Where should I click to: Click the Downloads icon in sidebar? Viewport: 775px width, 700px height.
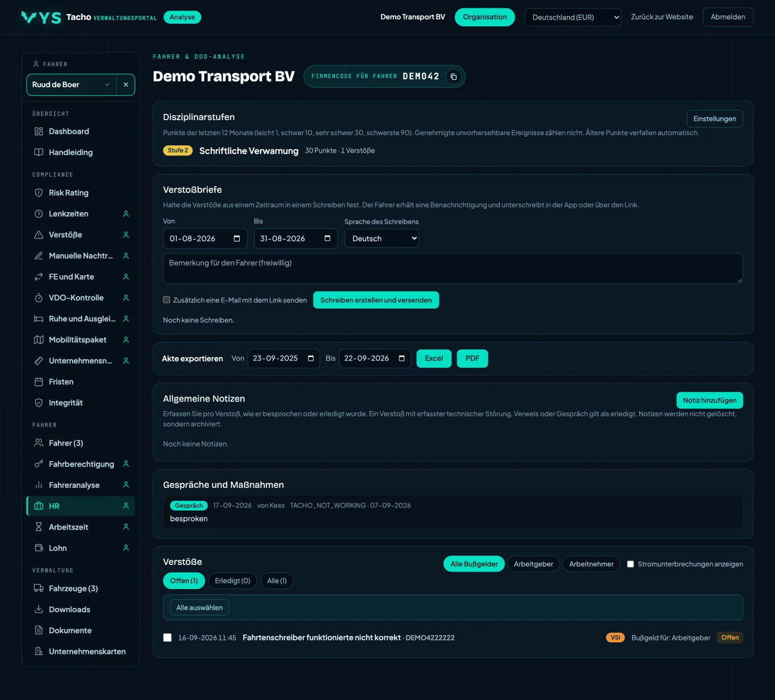[39, 609]
